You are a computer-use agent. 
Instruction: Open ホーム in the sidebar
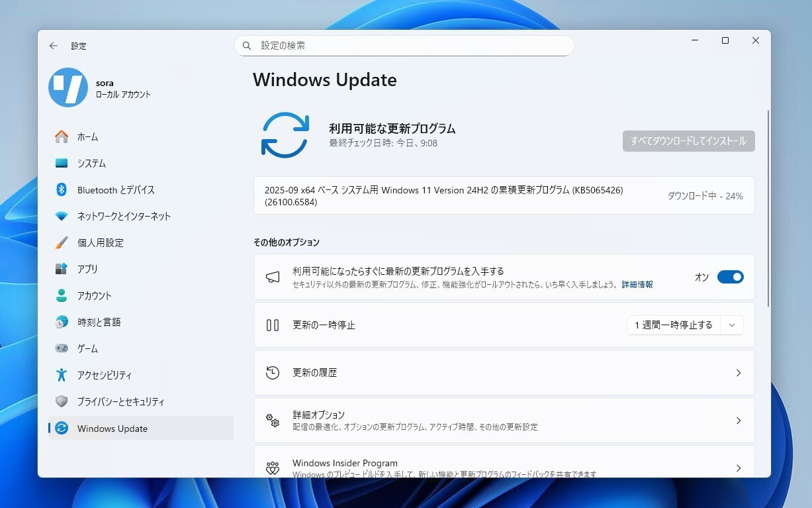coord(141,136)
